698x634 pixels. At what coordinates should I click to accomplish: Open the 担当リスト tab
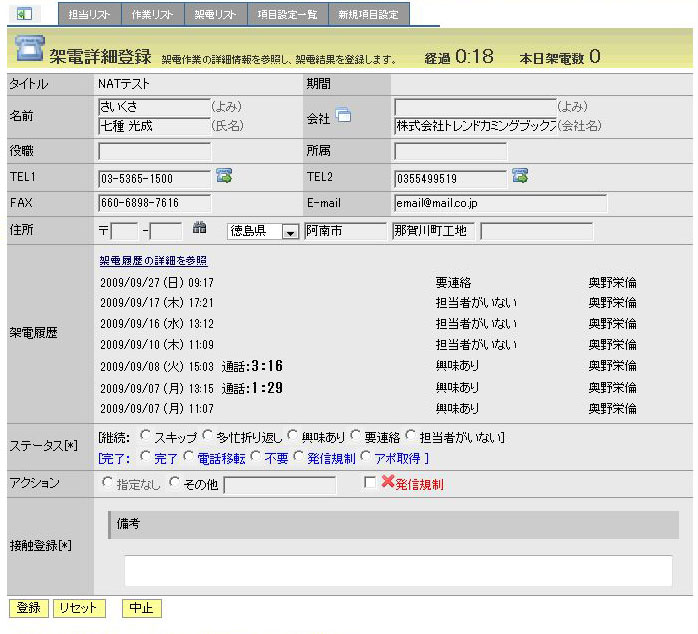coord(89,14)
